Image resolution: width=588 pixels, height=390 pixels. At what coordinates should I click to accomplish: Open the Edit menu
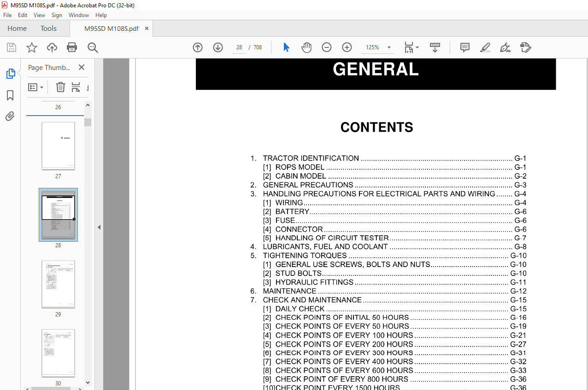click(x=23, y=15)
